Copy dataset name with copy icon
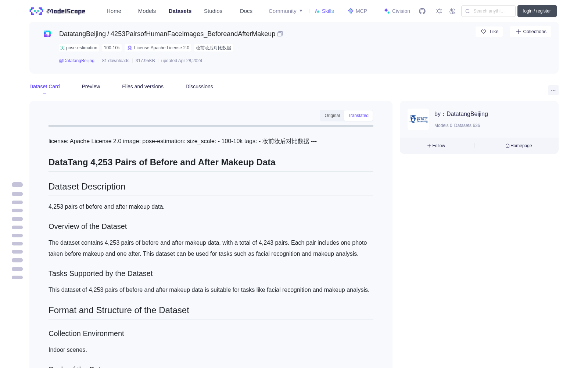The height and width of the screenshot is (368, 588). (x=280, y=34)
